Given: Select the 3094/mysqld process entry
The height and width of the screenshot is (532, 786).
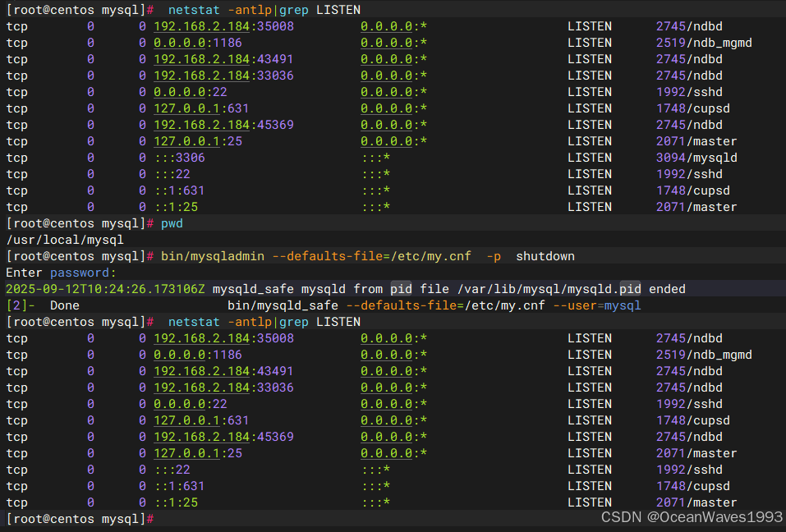Looking at the screenshot, I should [x=696, y=158].
